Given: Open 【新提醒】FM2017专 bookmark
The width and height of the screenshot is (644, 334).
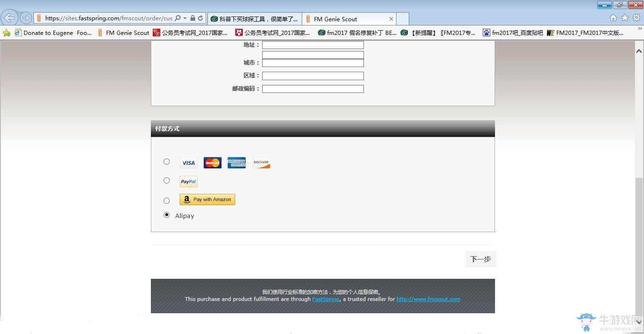Looking at the screenshot, I should pos(438,33).
